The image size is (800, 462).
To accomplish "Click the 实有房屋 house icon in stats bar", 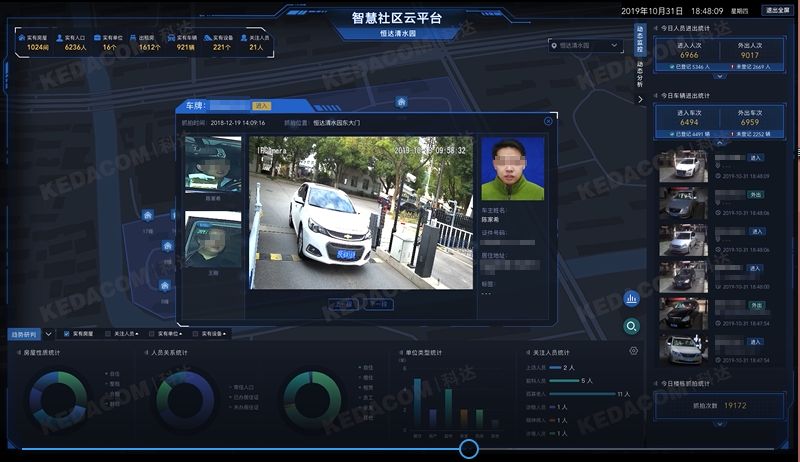I will click(x=21, y=38).
